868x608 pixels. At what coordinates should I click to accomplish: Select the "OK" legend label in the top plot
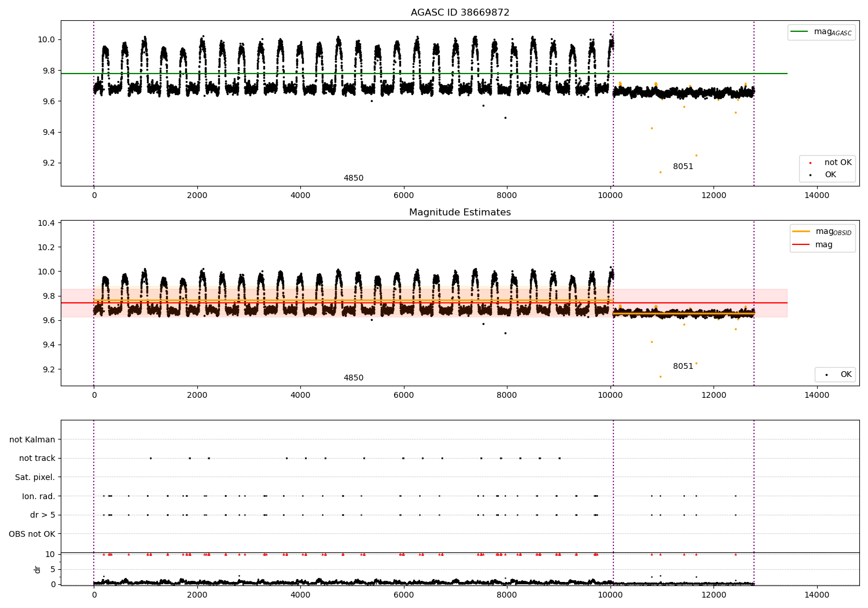830,175
